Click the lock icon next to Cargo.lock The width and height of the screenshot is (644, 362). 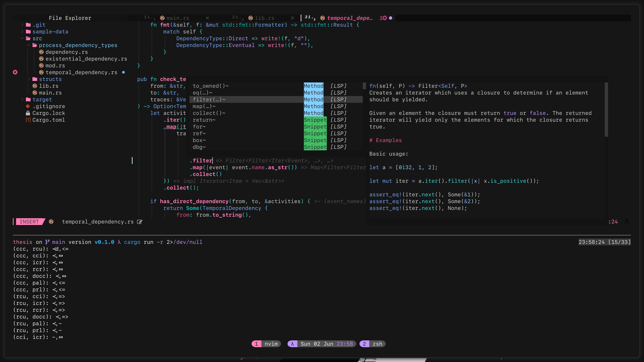[28, 113]
